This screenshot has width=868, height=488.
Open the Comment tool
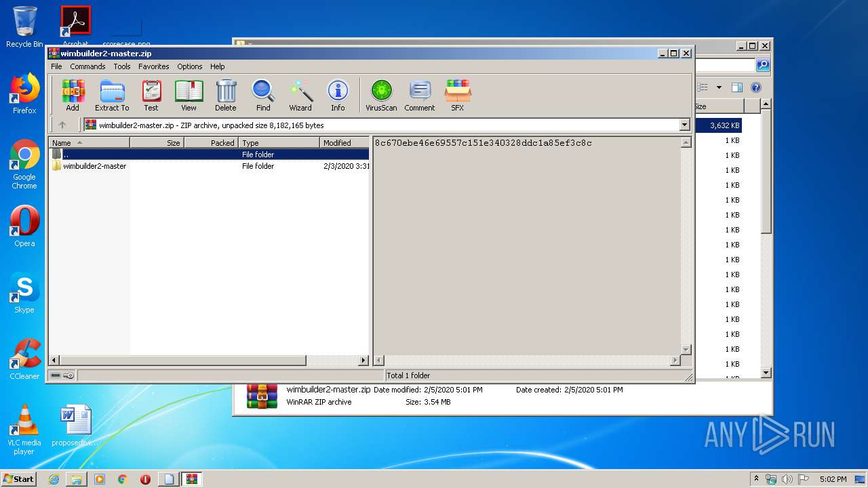point(420,95)
